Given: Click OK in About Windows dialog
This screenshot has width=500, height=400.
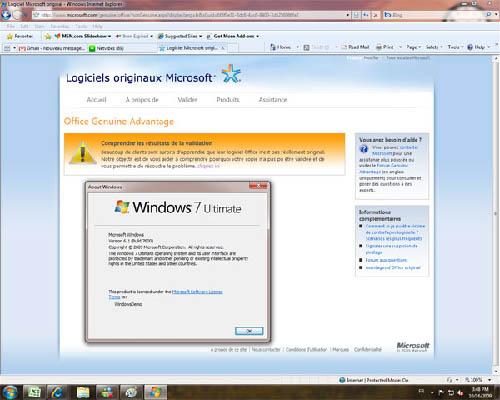Looking at the screenshot, I should [x=249, y=331].
